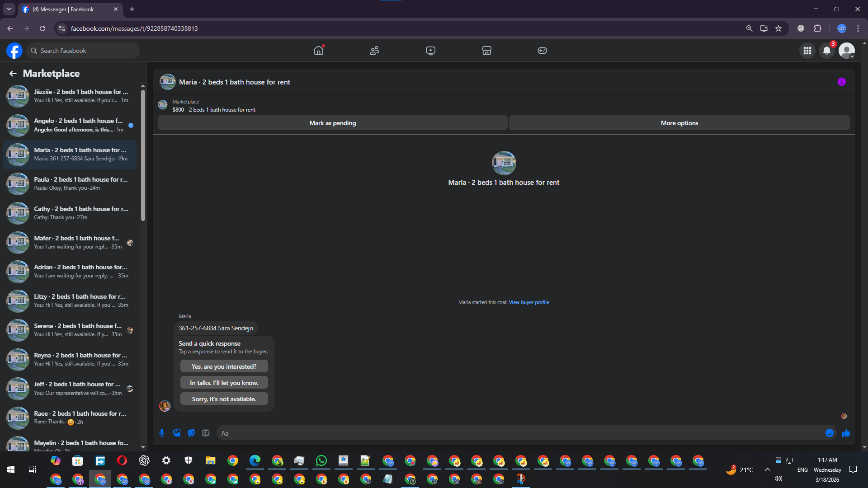Click the listing thumbnail in chat header

pos(168,82)
